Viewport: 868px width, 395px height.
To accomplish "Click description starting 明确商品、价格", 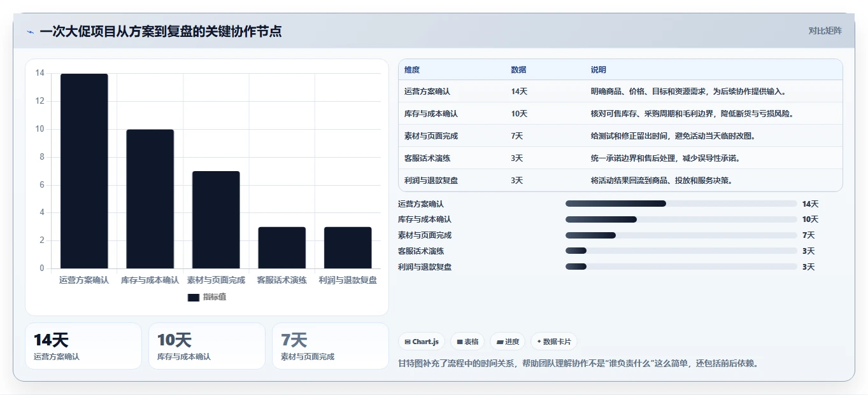I will tap(690, 92).
